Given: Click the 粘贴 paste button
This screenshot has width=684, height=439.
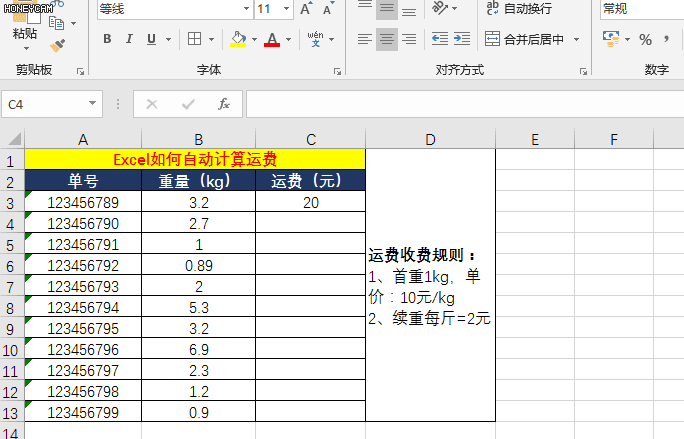Looking at the screenshot, I should tap(25, 34).
